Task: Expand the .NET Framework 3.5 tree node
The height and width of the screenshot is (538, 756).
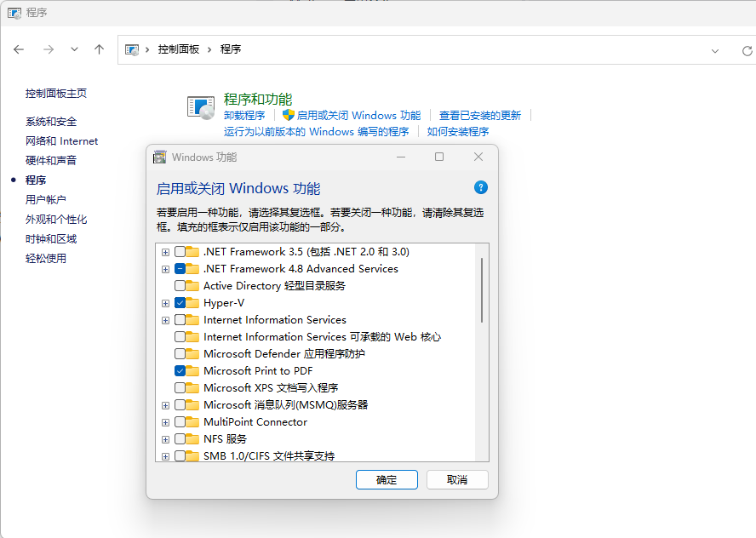Action: (x=165, y=252)
